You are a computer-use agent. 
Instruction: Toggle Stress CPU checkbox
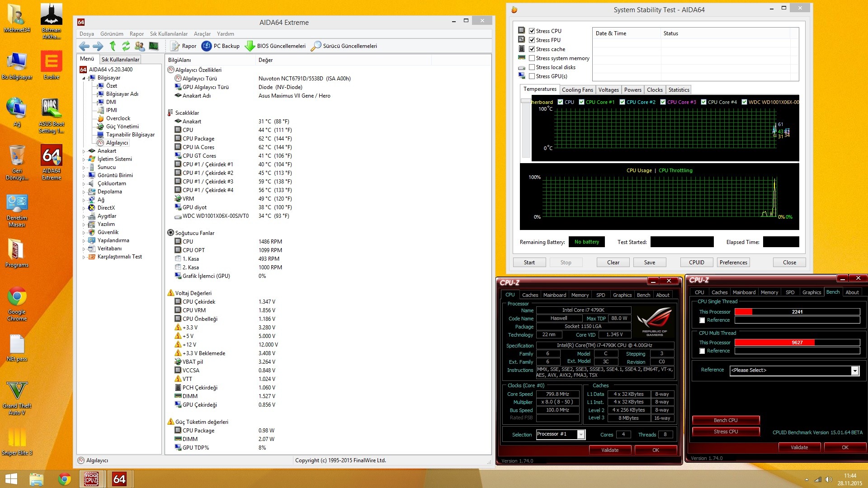[532, 31]
